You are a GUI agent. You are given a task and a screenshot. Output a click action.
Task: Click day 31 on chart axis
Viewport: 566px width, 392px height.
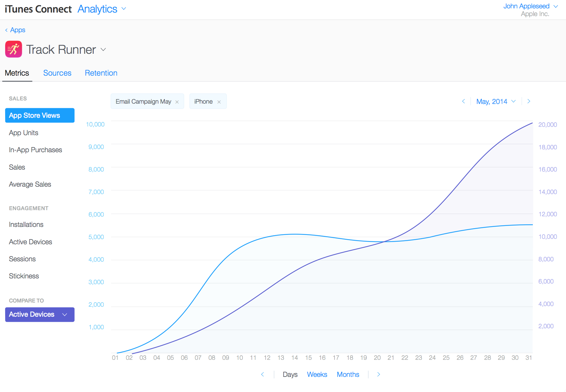point(529,358)
